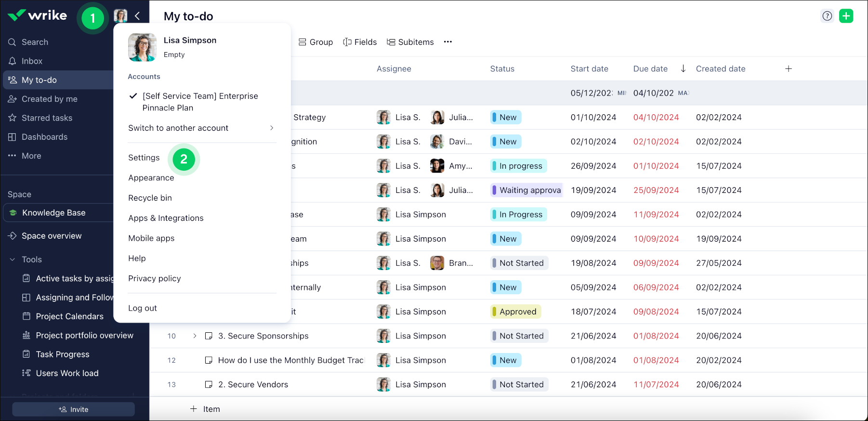Viewport: 868px width, 421px height.
Task: Click the profile avatar in sidebar header
Action: [120, 16]
